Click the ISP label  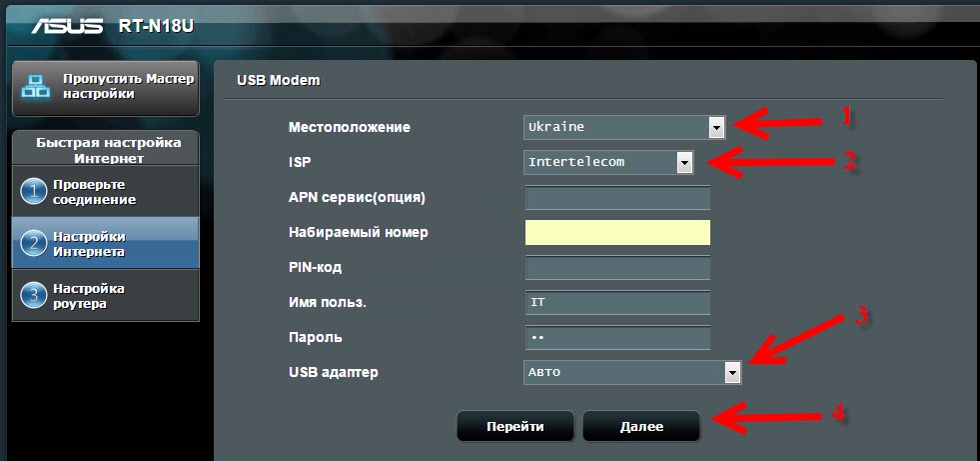pyautogui.click(x=300, y=163)
